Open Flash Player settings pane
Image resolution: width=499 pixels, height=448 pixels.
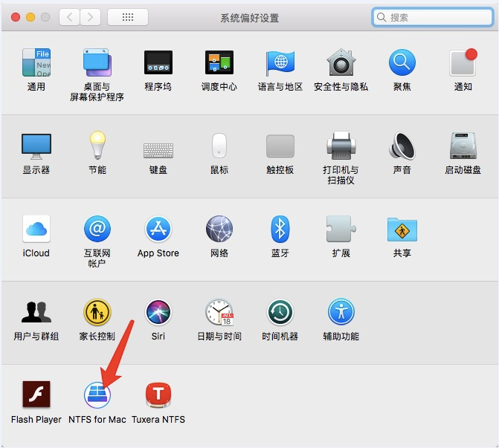pos(36,395)
